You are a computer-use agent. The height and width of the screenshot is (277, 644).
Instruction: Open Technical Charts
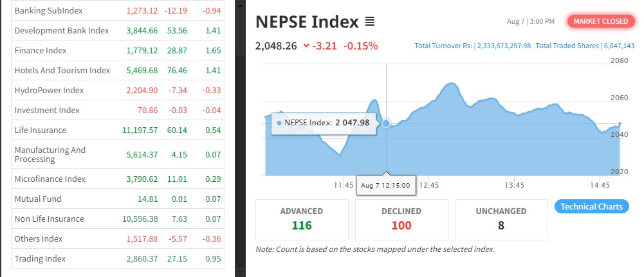coord(591,206)
